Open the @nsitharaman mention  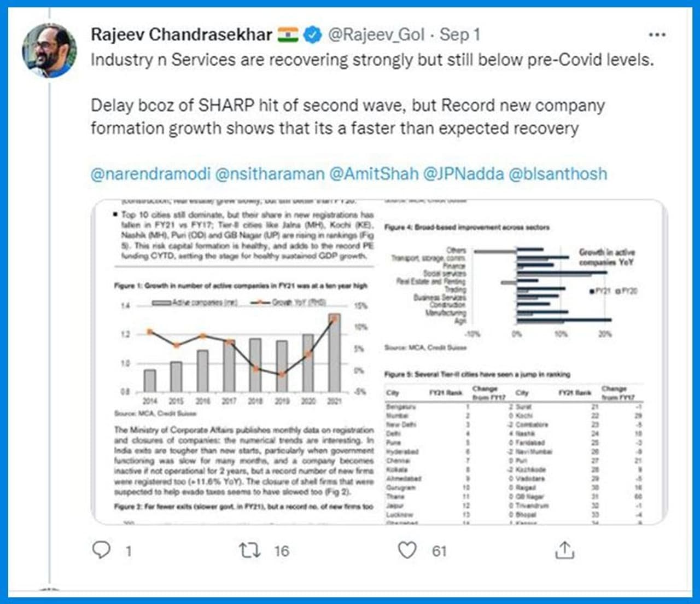[x=270, y=174]
